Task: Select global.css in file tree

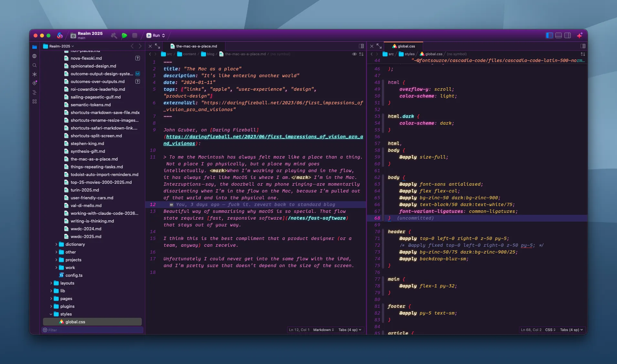Action: click(92, 322)
